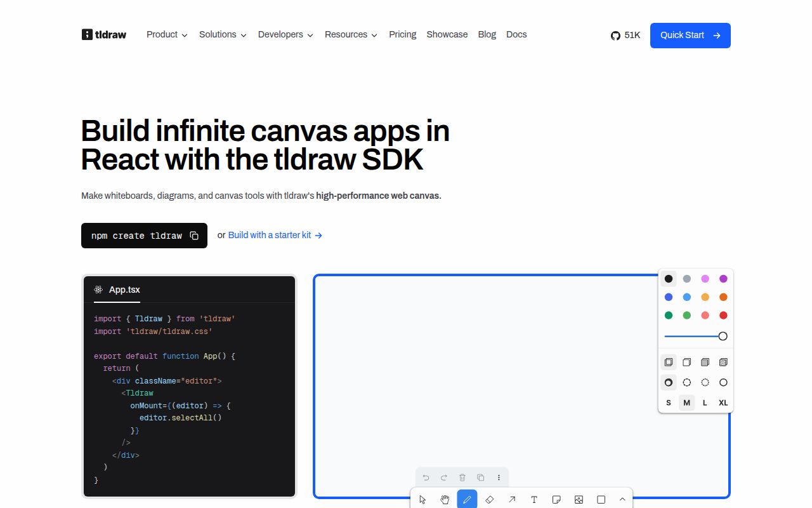
Task: Pick the red color swatch
Action: 723,316
